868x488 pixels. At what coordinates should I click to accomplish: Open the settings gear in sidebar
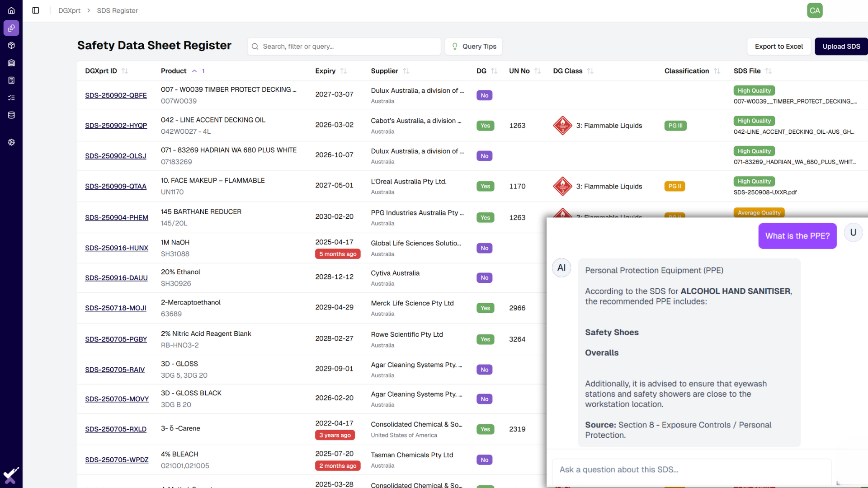pyautogui.click(x=11, y=142)
